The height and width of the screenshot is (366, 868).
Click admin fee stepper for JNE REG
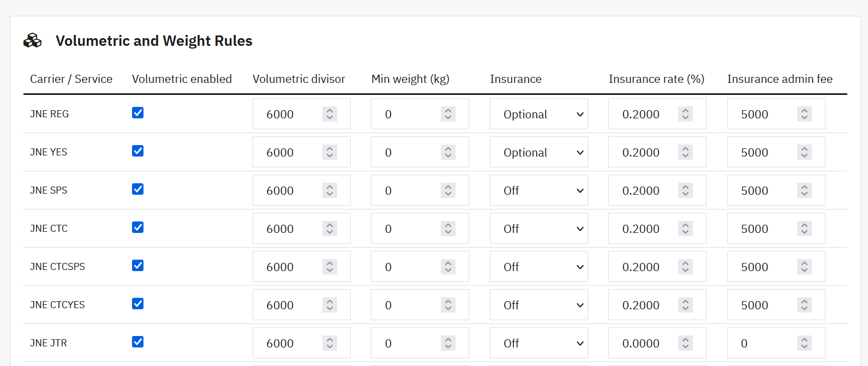point(804,114)
